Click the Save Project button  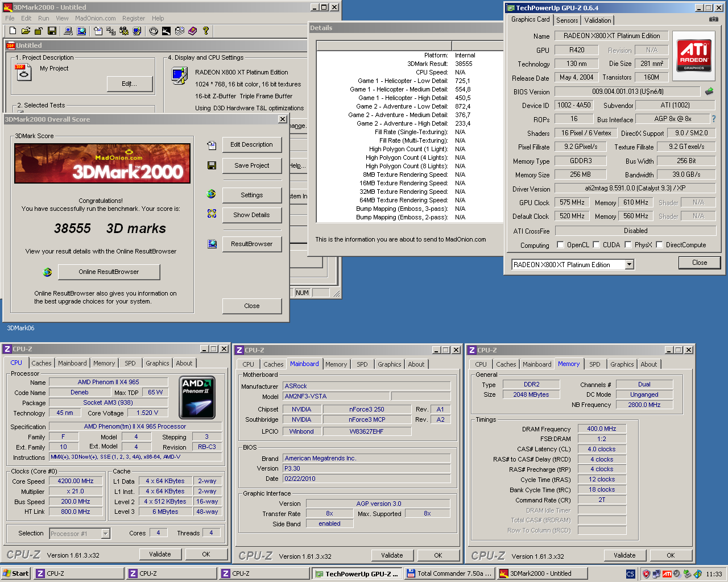(x=251, y=165)
